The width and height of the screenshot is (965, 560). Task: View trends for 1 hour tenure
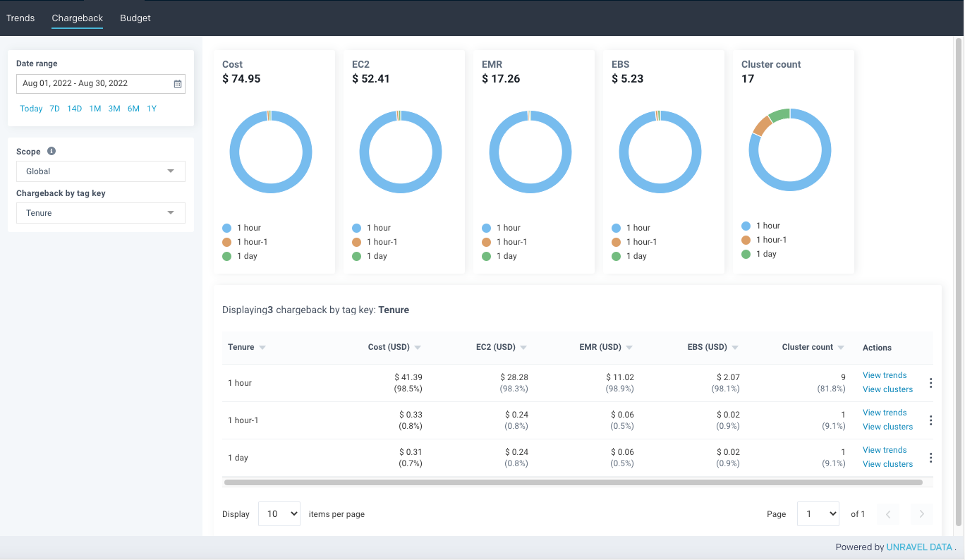885,375
